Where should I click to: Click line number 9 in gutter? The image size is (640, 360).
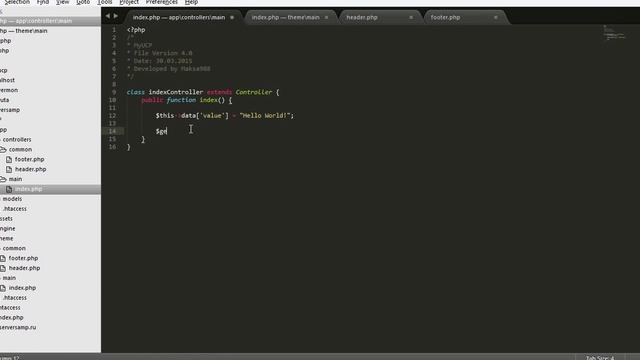click(114, 92)
